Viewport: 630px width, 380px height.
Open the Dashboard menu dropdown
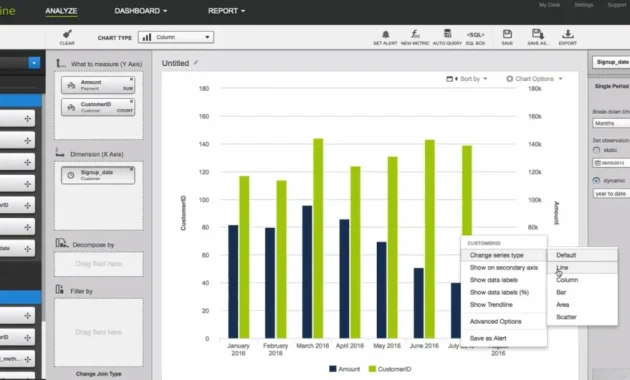tap(141, 11)
